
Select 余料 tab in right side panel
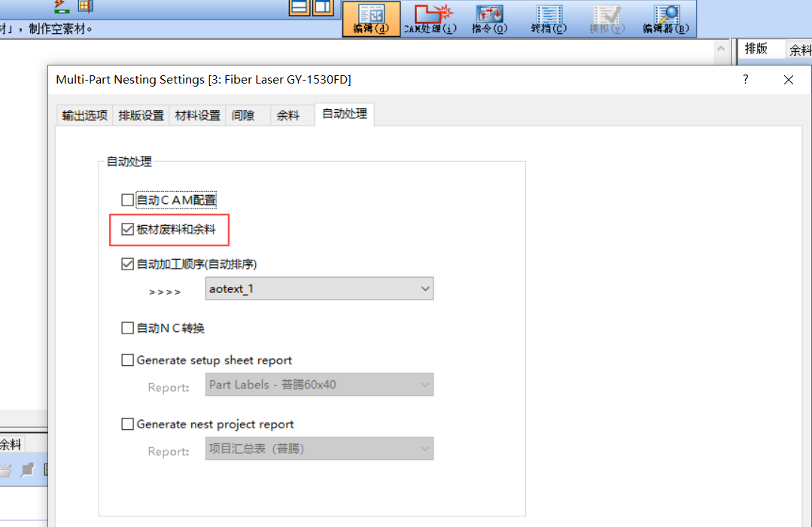click(799, 50)
